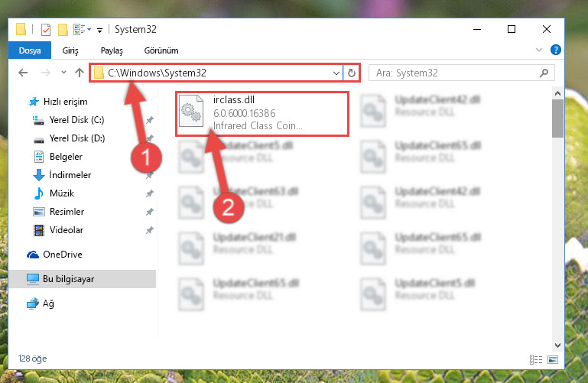Screen dimensions: 588x383
Task: Unpin Müzik using its pin icon
Action: 150,193
